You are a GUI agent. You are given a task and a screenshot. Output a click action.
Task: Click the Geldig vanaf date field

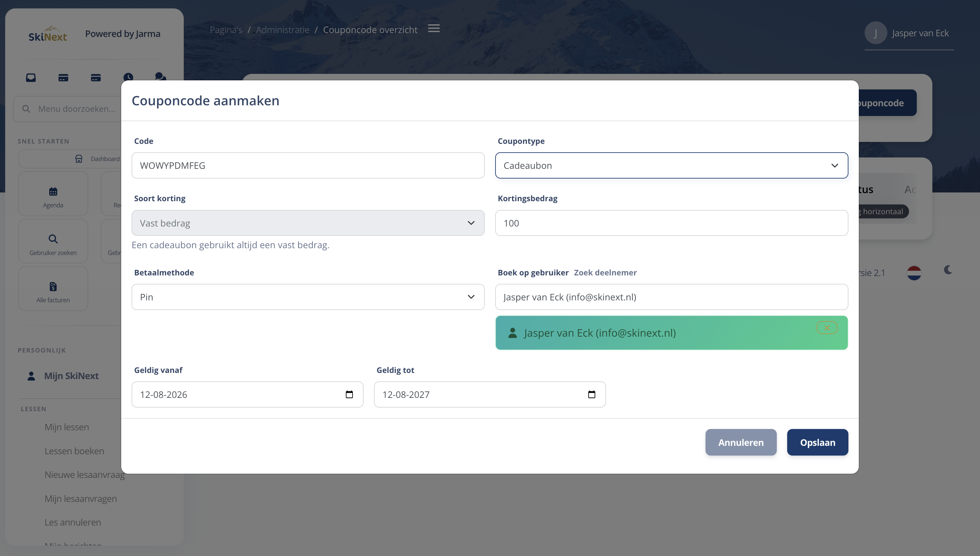point(247,394)
